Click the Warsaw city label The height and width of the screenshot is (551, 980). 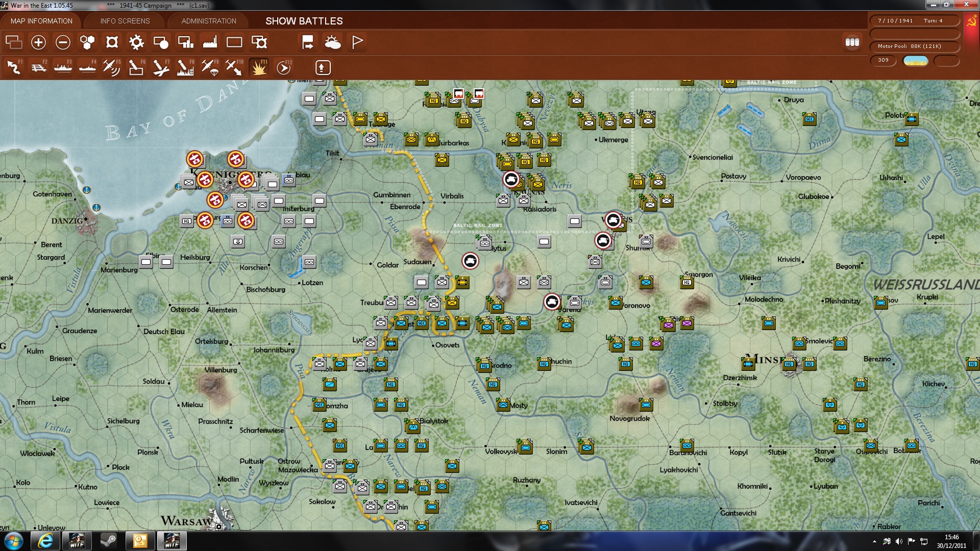click(x=186, y=521)
